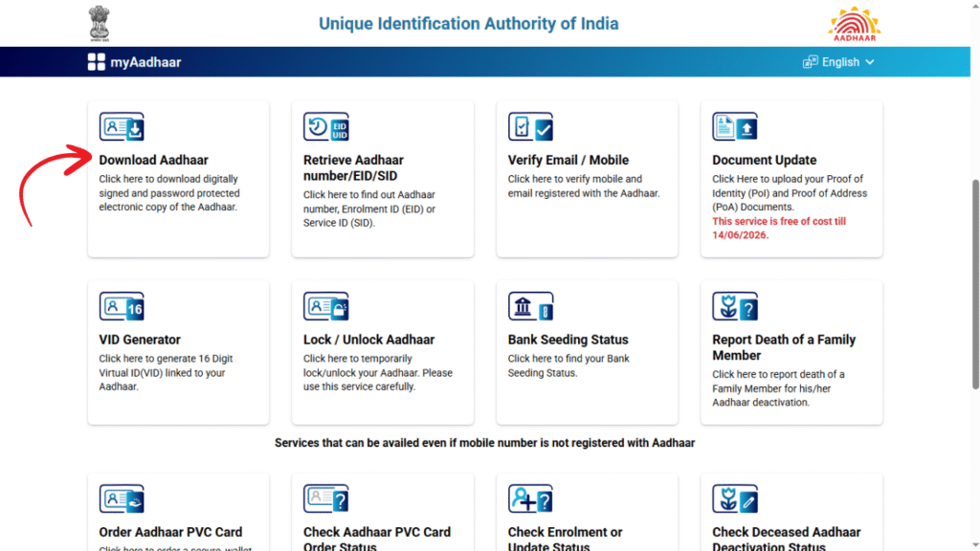Viewport: 980px width, 551px height.
Task: Click the Document Update upload icon
Action: tap(735, 127)
